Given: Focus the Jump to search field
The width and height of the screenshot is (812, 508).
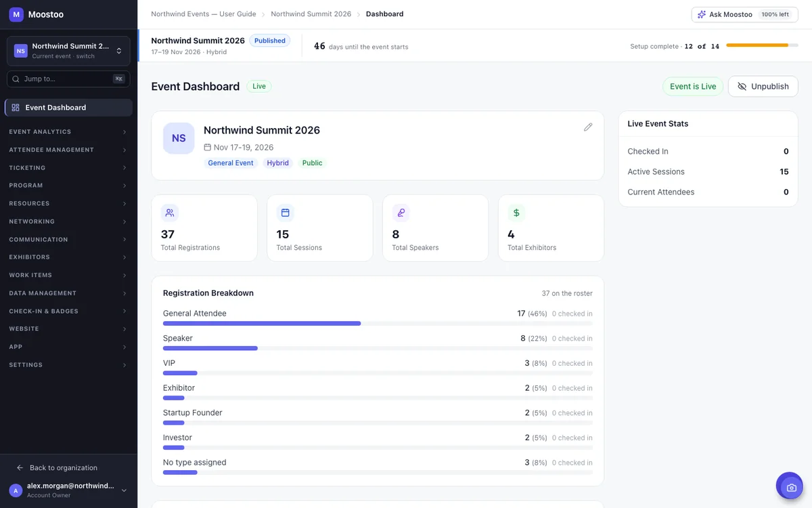Looking at the screenshot, I should coord(68,79).
